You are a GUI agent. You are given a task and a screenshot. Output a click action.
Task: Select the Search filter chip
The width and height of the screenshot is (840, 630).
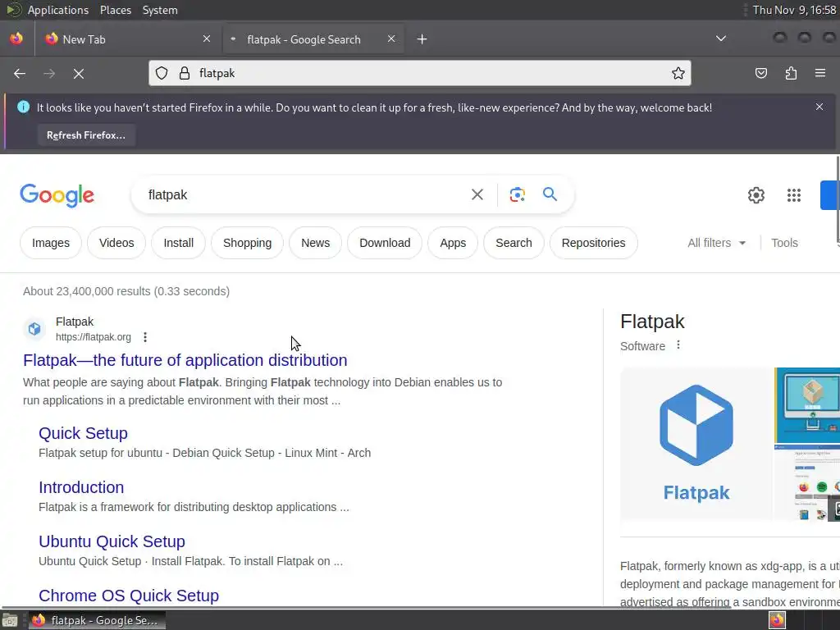(x=514, y=243)
